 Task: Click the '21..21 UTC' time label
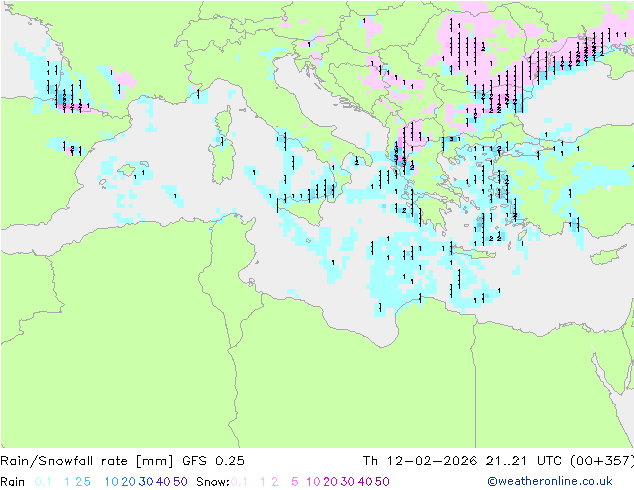pos(523,461)
